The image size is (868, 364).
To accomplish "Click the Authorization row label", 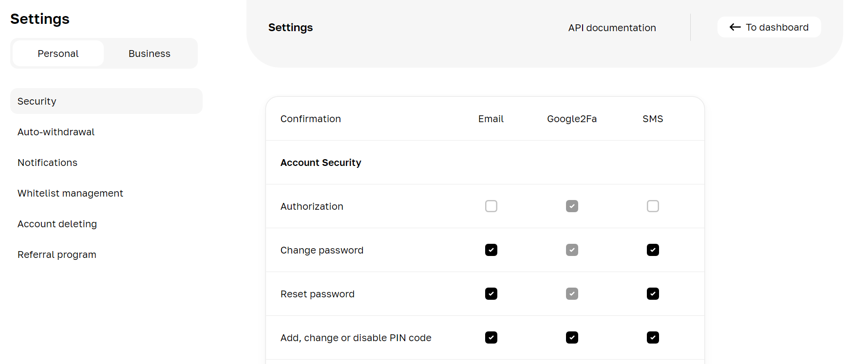I will (312, 206).
